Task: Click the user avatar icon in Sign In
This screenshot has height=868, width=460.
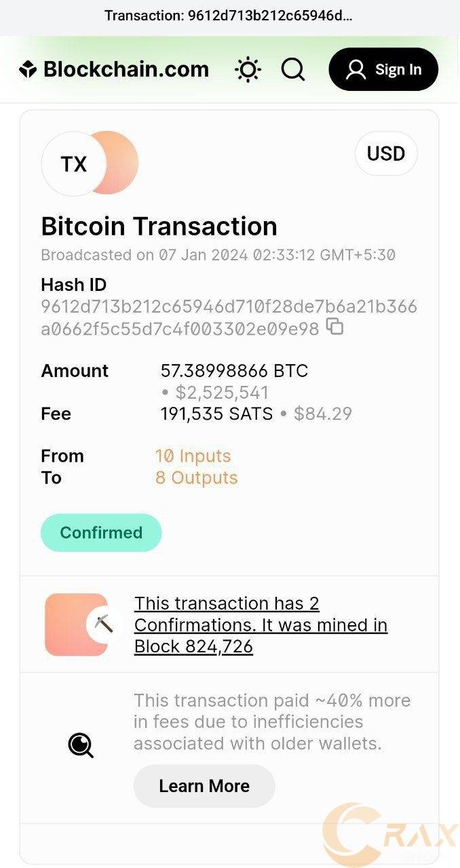Action: coord(356,69)
